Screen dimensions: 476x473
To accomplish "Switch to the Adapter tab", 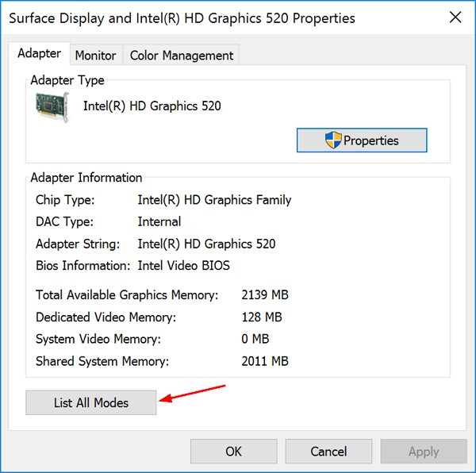I will pyautogui.click(x=39, y=54).
